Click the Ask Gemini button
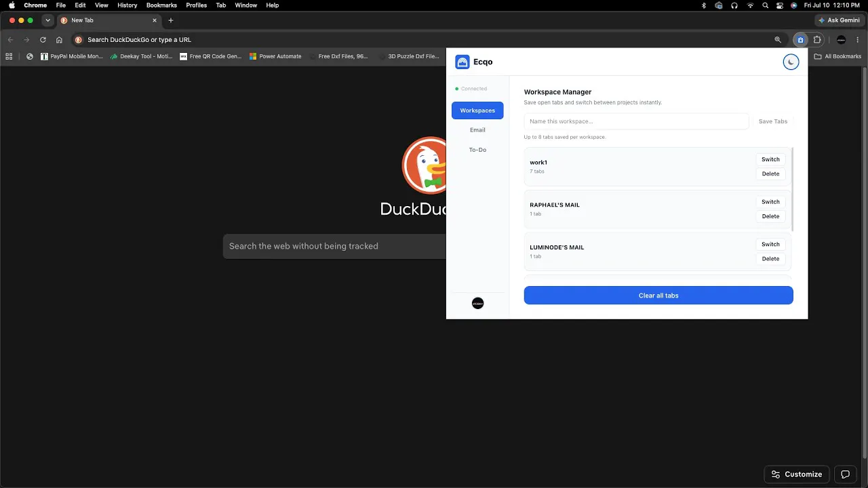Viewport: 868px width, 488px height. 839,20
